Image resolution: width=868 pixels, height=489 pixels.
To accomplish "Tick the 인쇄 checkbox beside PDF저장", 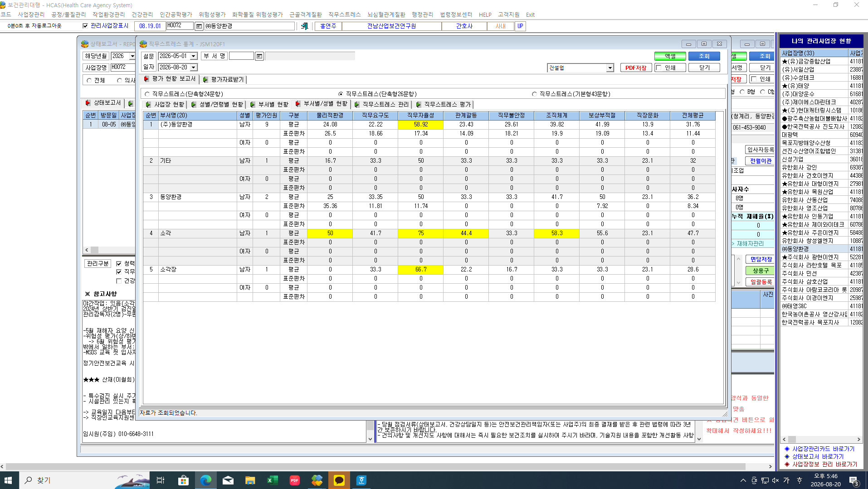I will pos(658,68).
